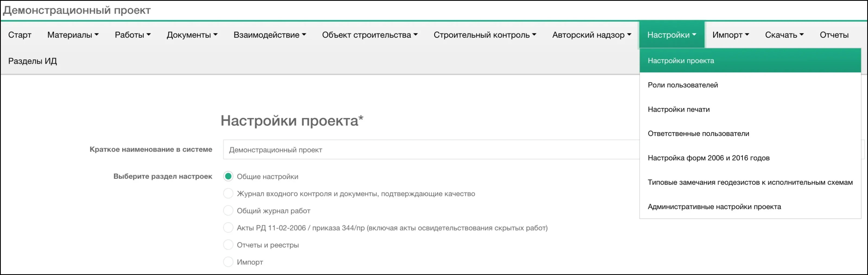Image resolution: width=868 pixels, height=275 pixels.
Task: Select the Импорт settings section option
Action: pyautogui.click(x=228, y=262)
